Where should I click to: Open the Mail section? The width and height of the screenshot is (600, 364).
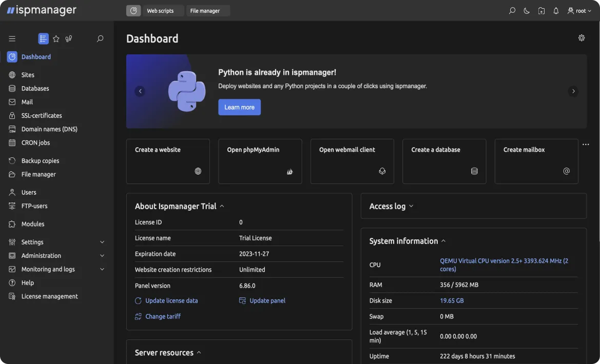pos(27,102)
